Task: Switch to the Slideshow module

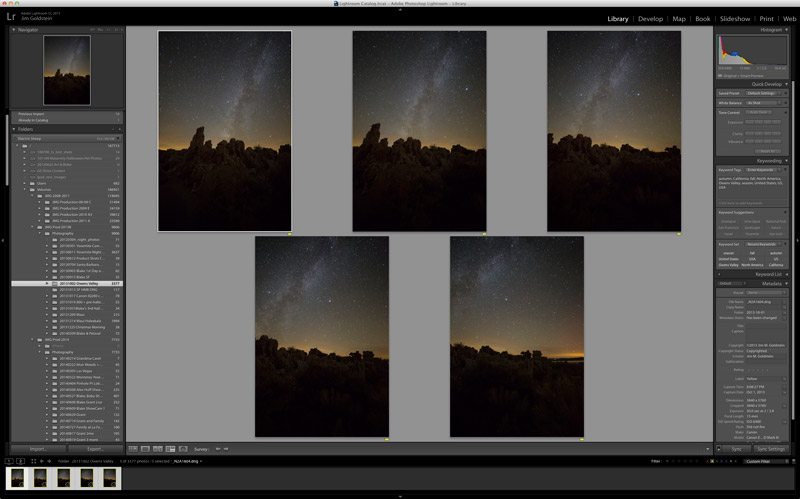Action: coord(735,19)
